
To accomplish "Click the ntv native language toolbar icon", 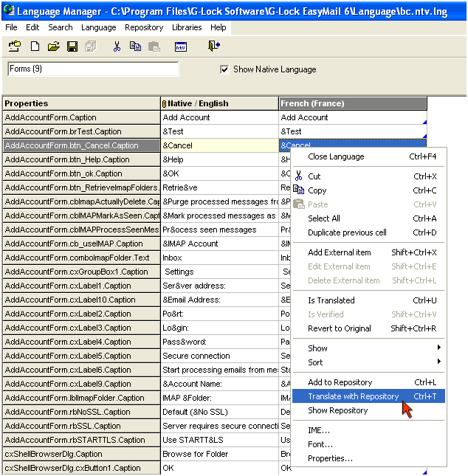I will (181, 46).
